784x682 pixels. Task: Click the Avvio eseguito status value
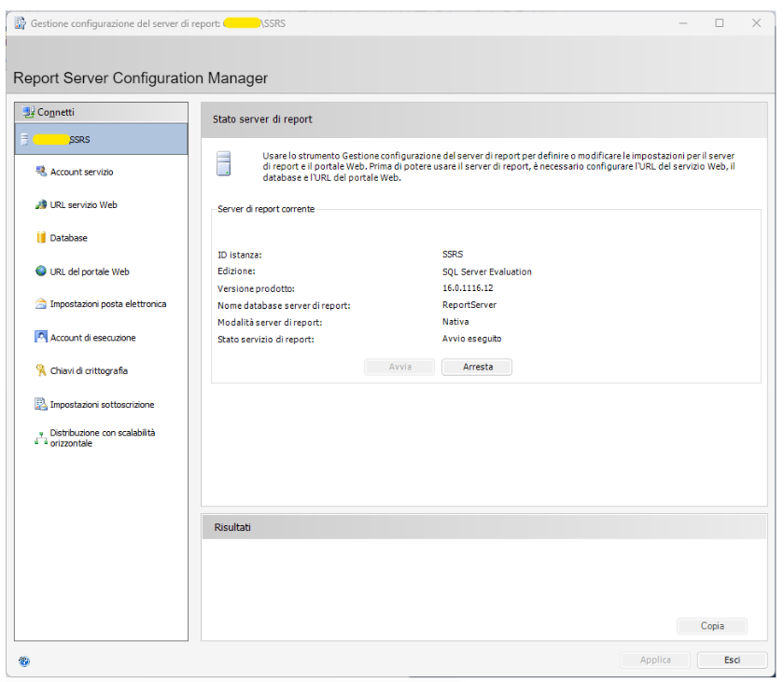[471, 339]
